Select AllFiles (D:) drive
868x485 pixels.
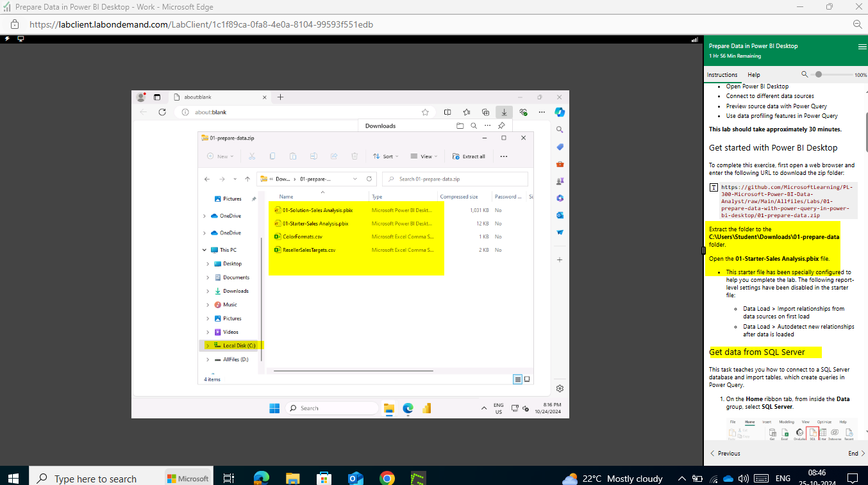pos(235,359)
